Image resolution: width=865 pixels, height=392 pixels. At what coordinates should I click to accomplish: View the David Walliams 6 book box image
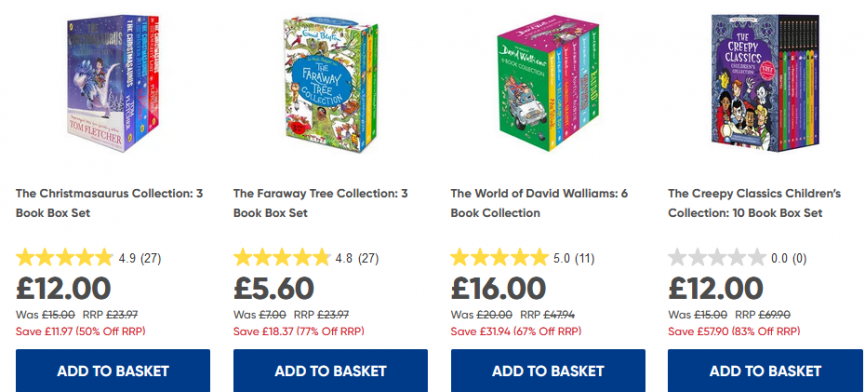548,83
